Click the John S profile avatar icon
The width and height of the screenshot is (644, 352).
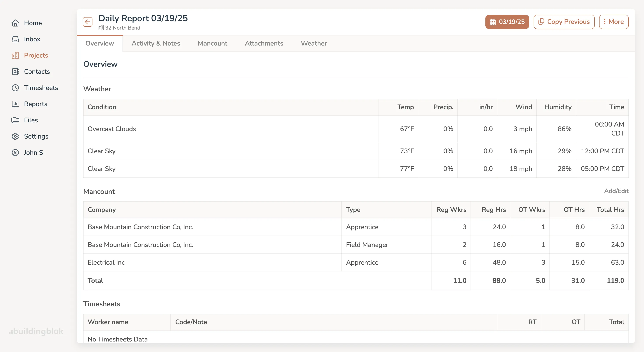15,152
